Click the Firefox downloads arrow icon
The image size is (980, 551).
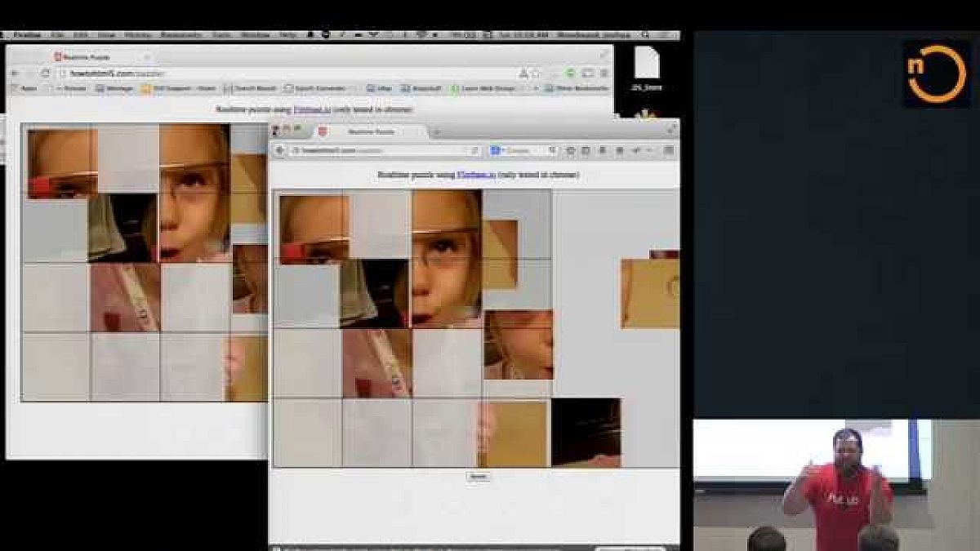click(603, 151)
